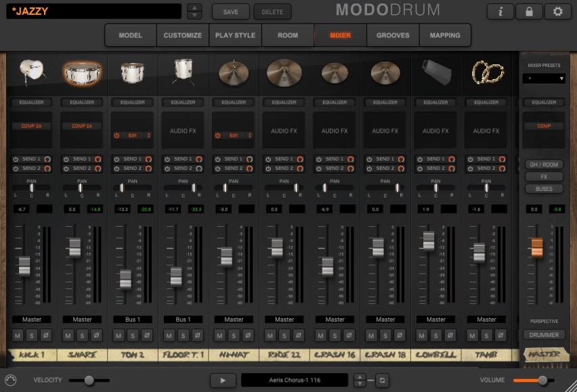Image resolution: width=577 pixels, height=392 pixels.
Task: Mute the Kick 1 channel
Action: (18, 335)
